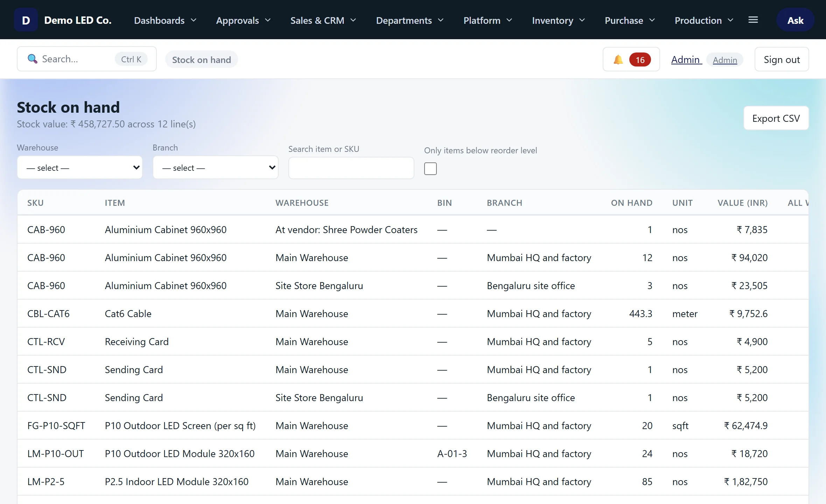This screenshot has height=504, width=826.
Task: Expand the Sales & CRM menu
Action: (323, 20)
